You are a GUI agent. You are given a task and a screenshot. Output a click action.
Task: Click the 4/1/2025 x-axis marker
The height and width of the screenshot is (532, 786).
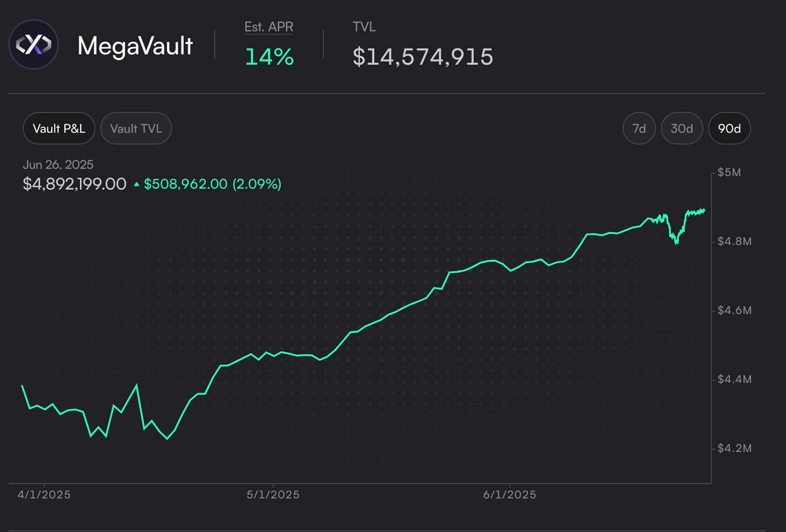click(44, 494)
